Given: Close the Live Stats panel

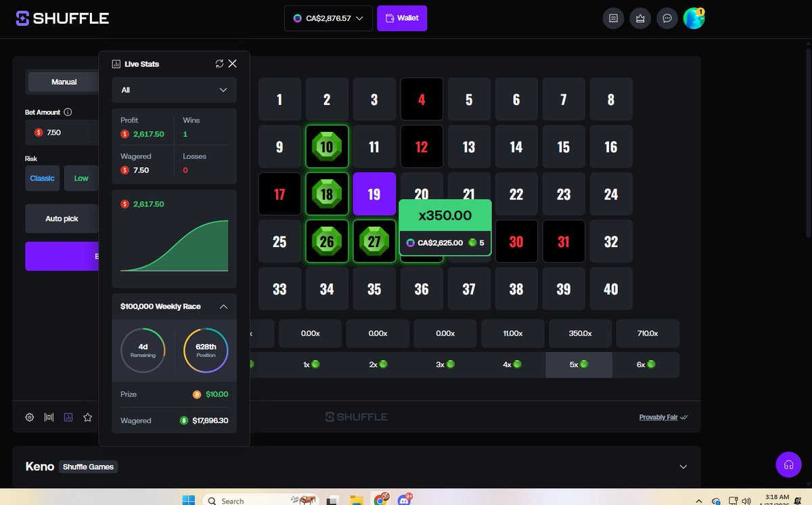Looking at the screenshot, I should 232,64.
